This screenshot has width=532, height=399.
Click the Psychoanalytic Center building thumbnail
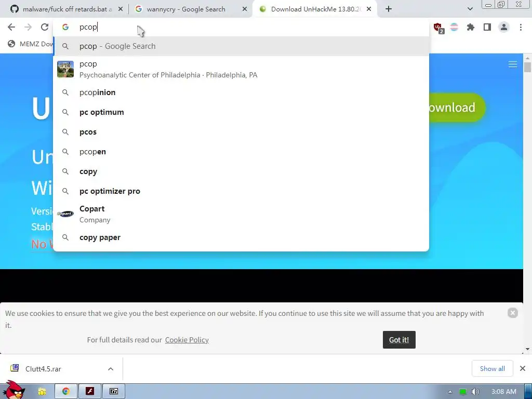(65, 69)
